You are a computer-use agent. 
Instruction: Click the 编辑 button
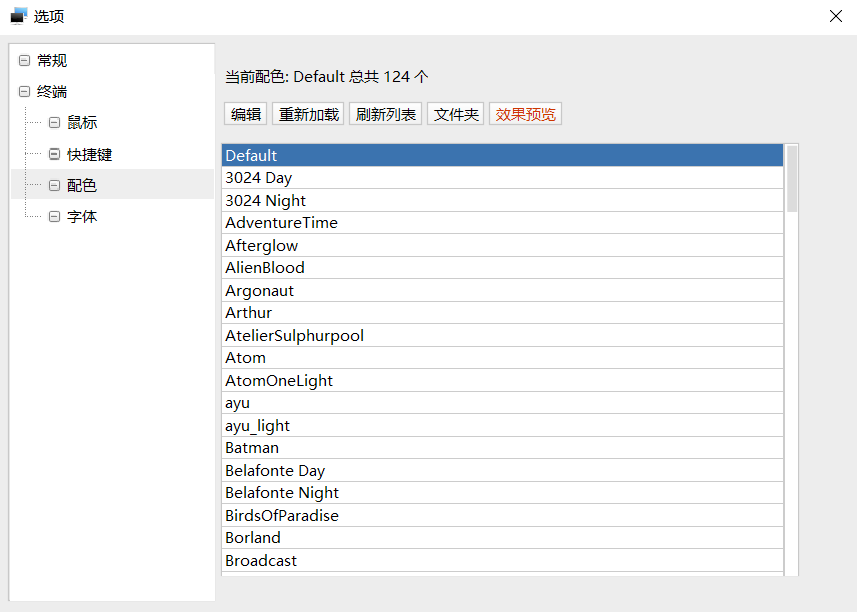246,114
